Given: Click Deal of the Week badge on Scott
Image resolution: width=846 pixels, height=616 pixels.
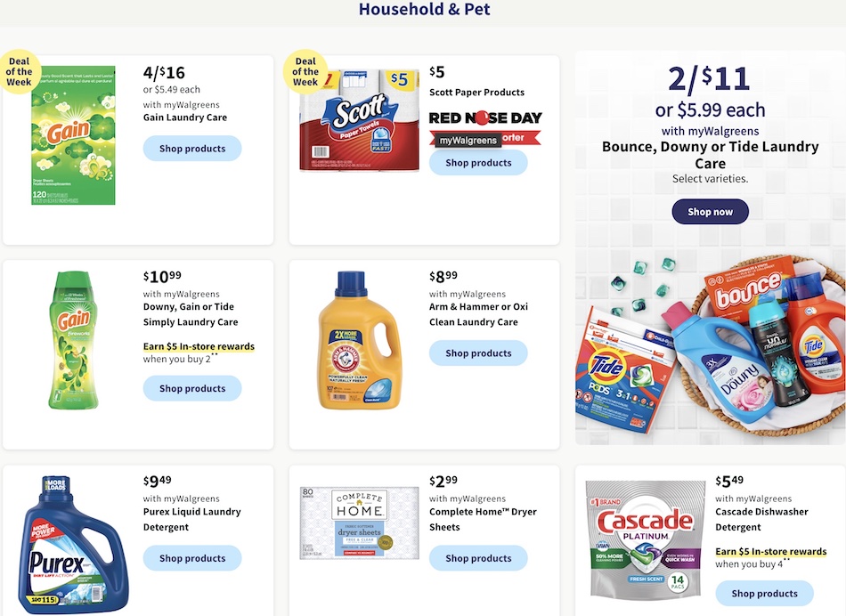Looking at the screenshot, I should coord(305,71).
